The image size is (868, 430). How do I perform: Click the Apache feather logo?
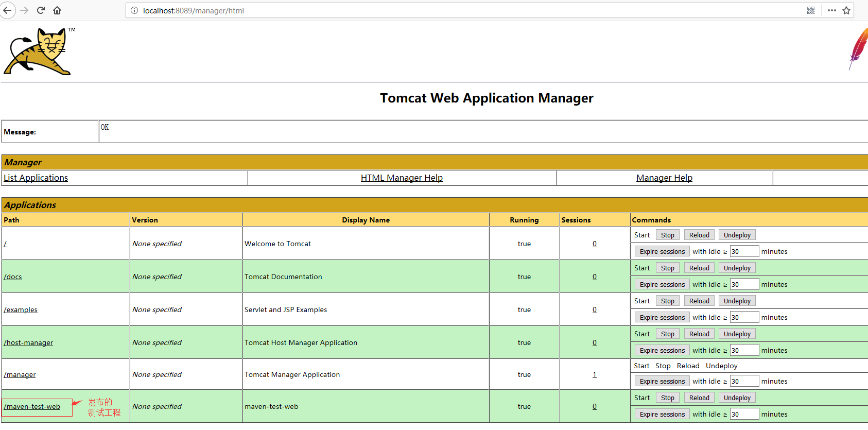click(x=858, y=49)
